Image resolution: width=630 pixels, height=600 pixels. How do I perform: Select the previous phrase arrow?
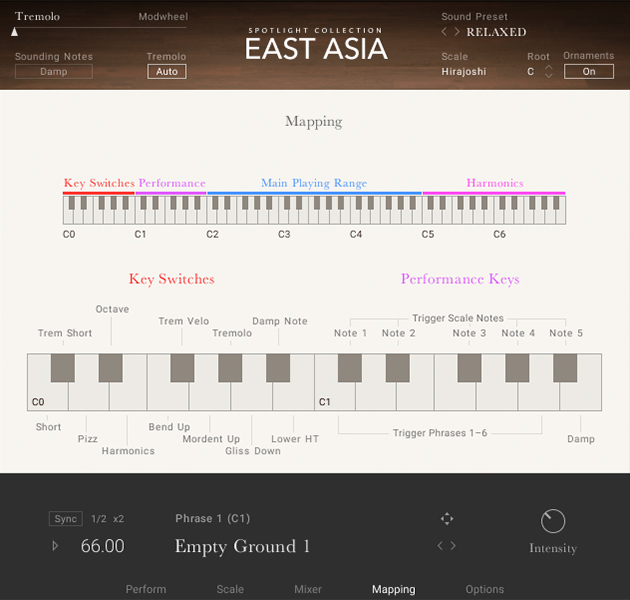[x=440, y=545]
